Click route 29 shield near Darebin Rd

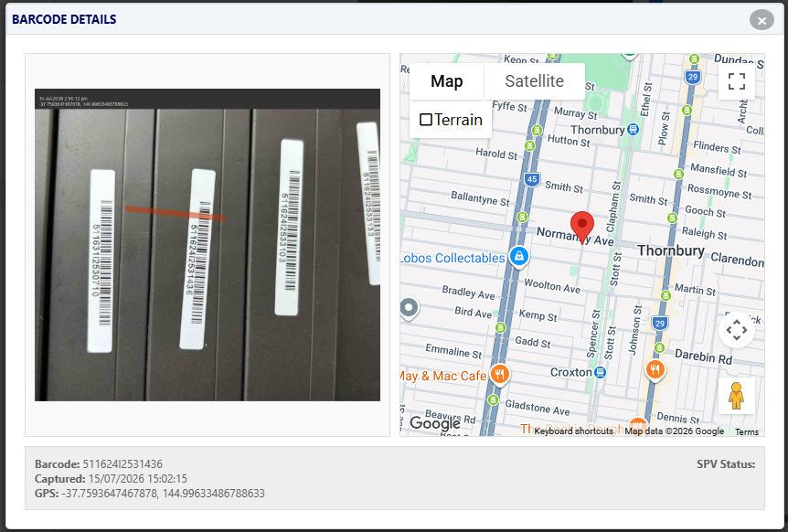pos(659,324)
